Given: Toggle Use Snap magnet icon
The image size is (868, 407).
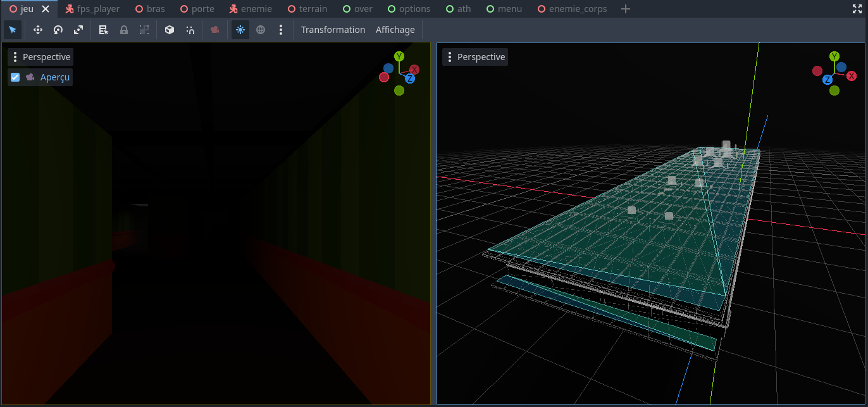Looking at the screenshot, I should 190,30.
